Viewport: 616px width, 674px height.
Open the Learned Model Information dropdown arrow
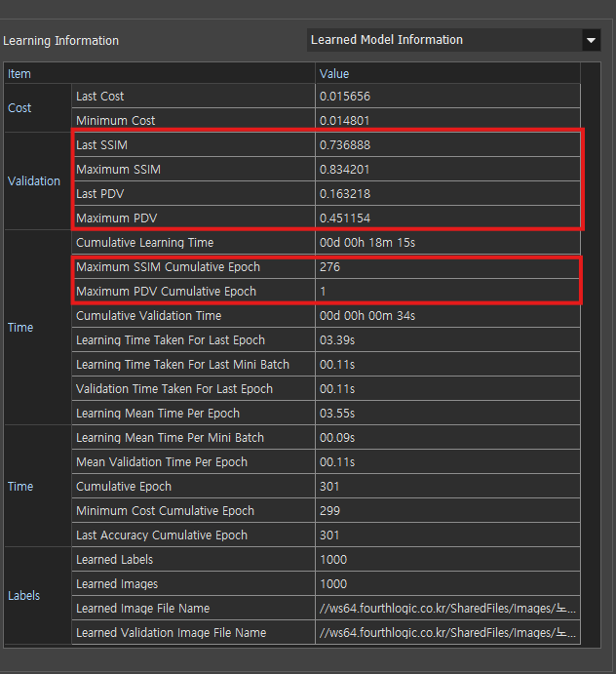click(590, 40)
